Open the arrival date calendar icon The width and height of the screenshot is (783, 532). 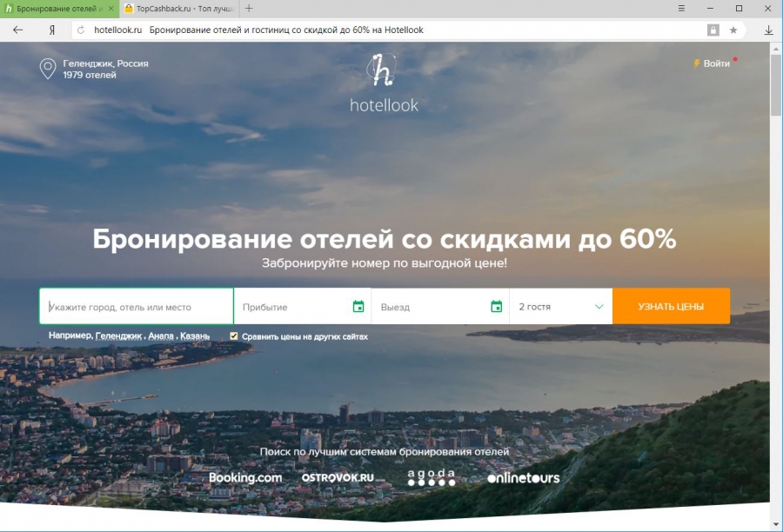click(x=358, y=307)
